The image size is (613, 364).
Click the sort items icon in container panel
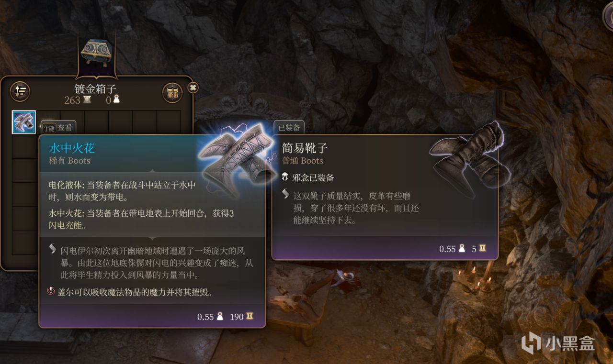(20, 92)
